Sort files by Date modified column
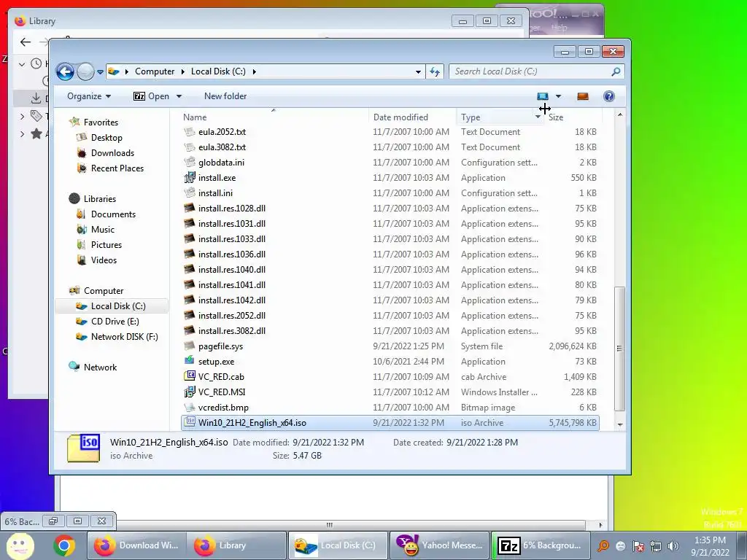The width and height of the screenshot is (747, 560). (x=412, y=117)
